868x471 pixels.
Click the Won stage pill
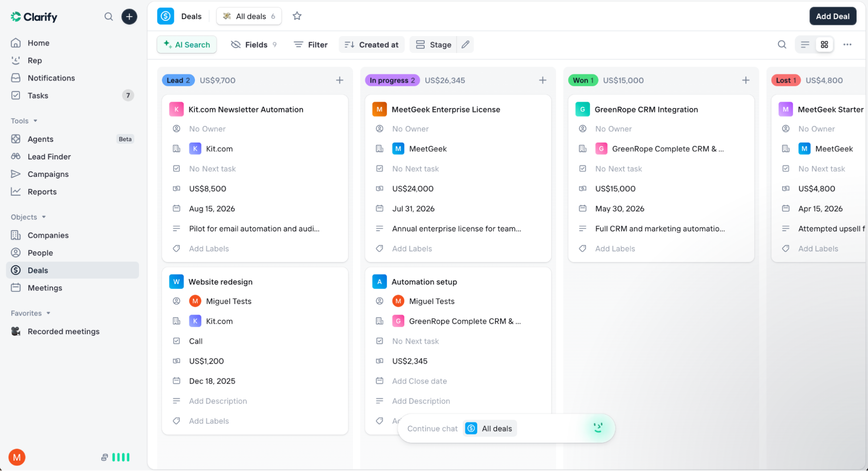click(583, 80)
